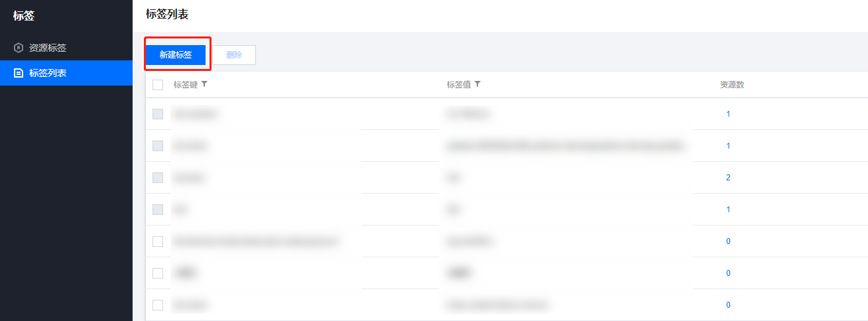The image size is (868, 321).
Task: Click the 标签值 column header text
Action: pyautogui.click(x=458, y=85)
